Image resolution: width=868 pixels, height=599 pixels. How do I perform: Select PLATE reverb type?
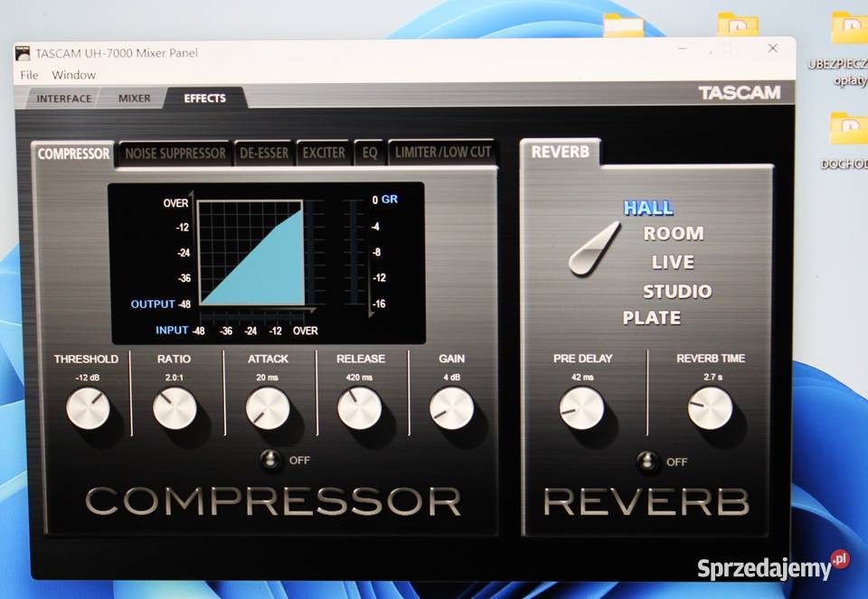coord(652,318)
